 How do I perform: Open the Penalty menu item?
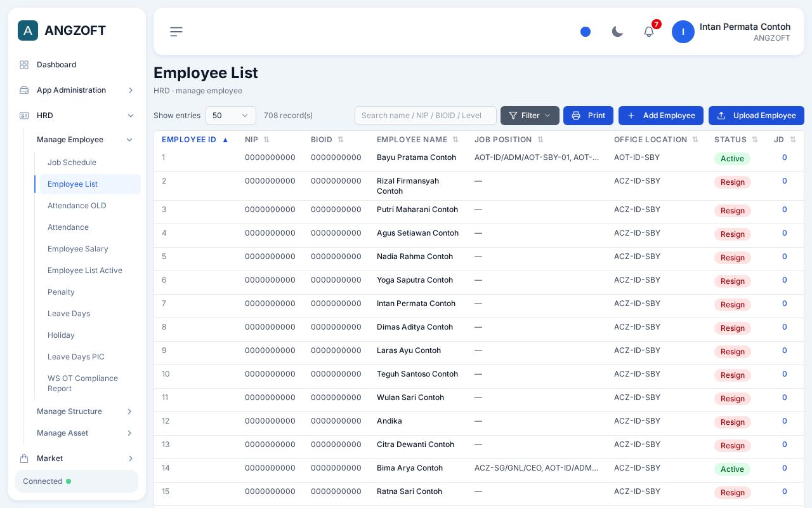pos(90,292)
